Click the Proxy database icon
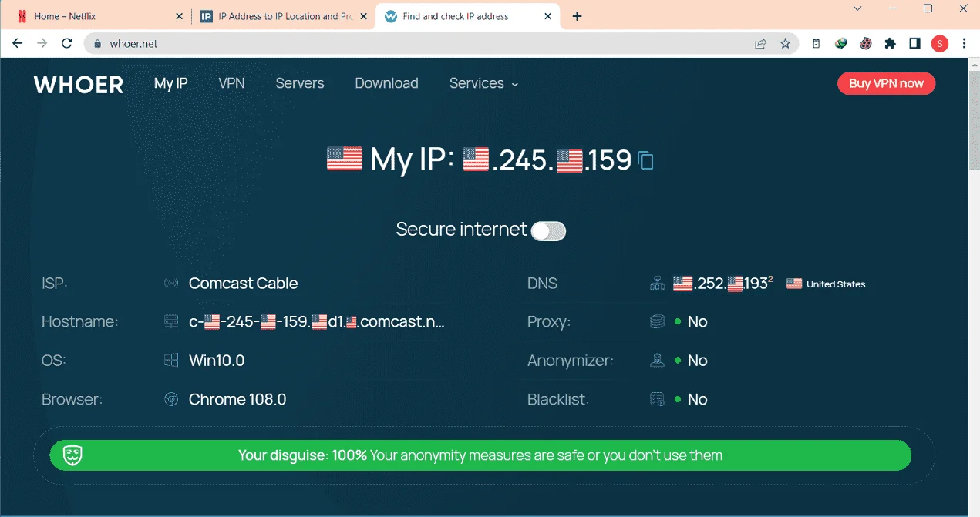The height and width of the screenshot is (517, 980). 657,322
